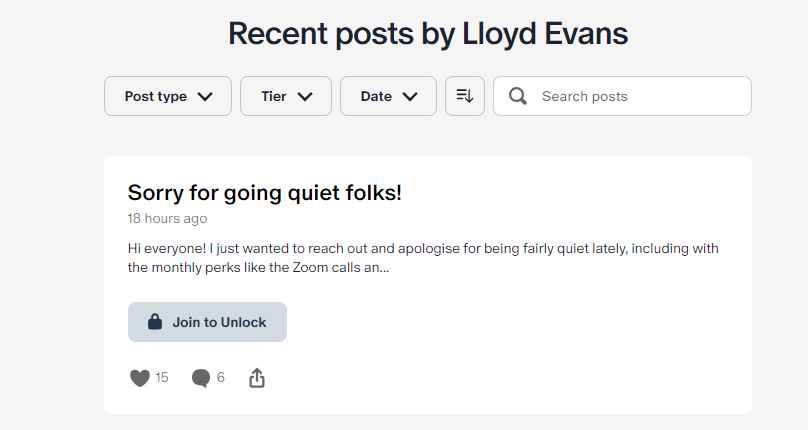Focus the Search posts field
The image size is (808, 430).
tap(622, 96)
